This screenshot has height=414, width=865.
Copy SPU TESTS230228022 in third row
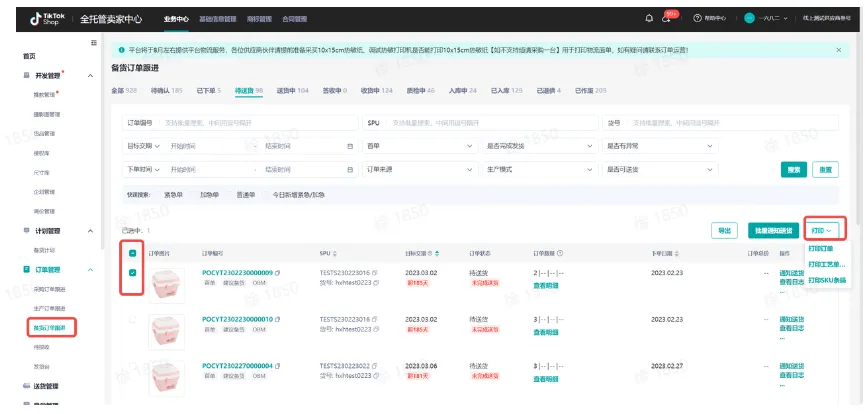[375, 365]
